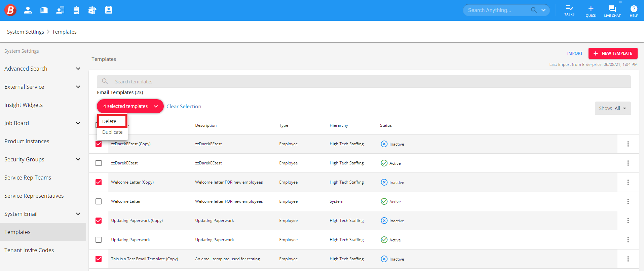Viewport: 644px width, 271px height.
Task: Open three-dot menu for active zzDarekEEtest row
Action: 628,163
